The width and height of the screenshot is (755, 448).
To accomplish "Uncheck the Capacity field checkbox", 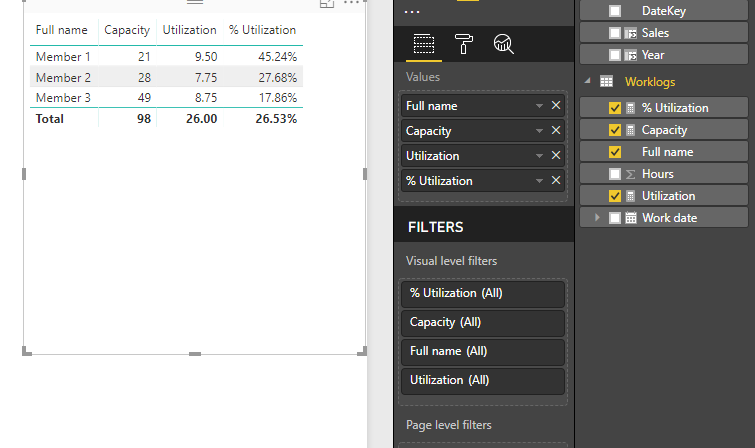I will coord(615,130).
